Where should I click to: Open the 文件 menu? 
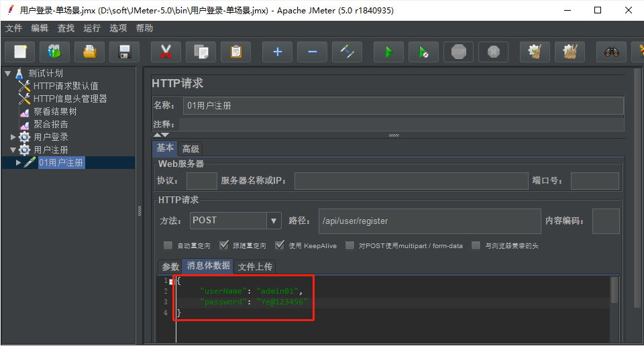[x=13, y=28]
